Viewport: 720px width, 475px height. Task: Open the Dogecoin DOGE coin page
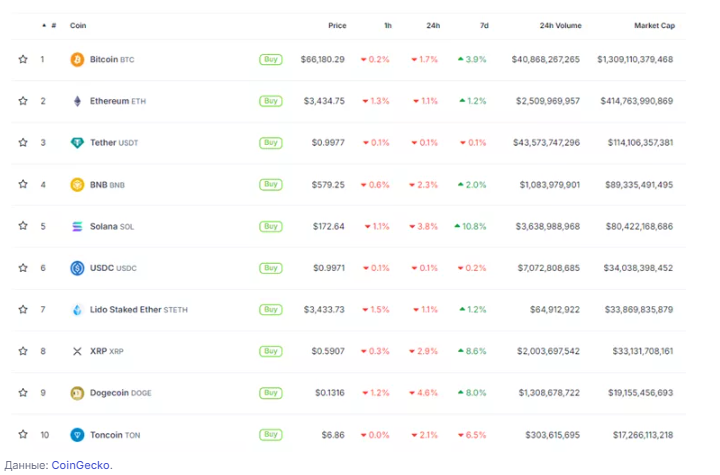(120, 393)
